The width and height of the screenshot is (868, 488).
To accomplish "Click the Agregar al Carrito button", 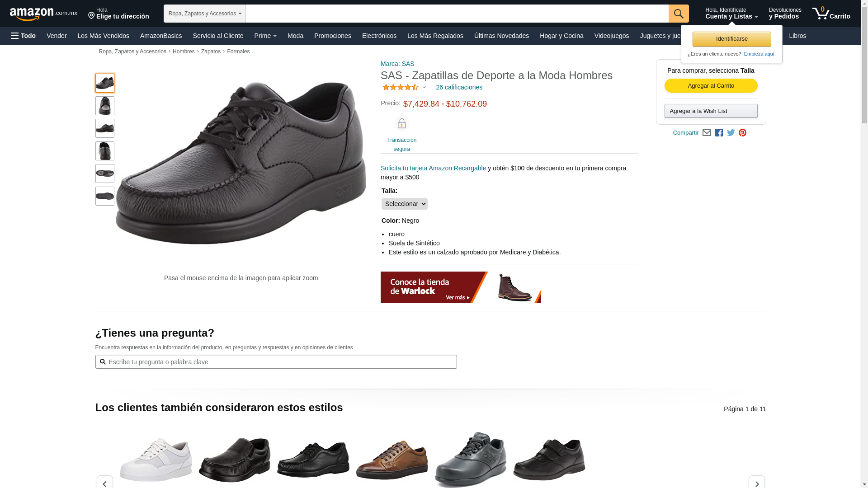I will click(x=711, y=86).
